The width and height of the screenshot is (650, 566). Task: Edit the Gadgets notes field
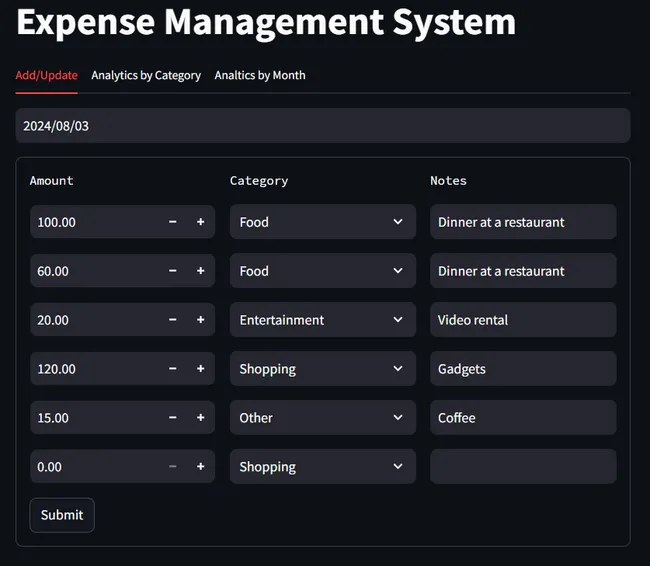(x=523, y=369)
